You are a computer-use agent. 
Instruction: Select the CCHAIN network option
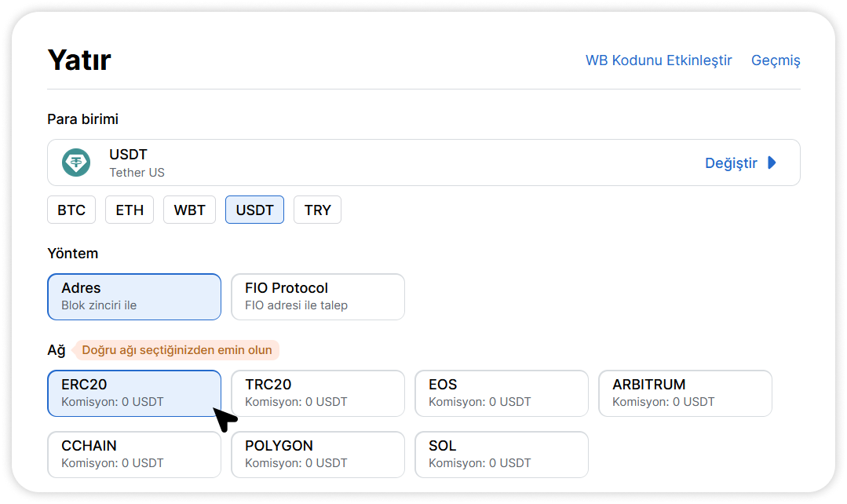click(134, 454)
